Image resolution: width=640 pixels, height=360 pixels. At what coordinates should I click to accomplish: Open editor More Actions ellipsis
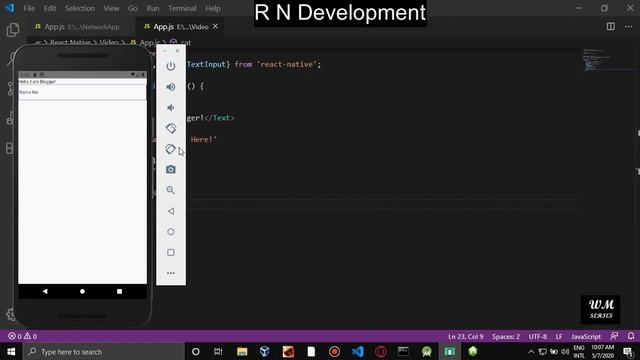628,27
